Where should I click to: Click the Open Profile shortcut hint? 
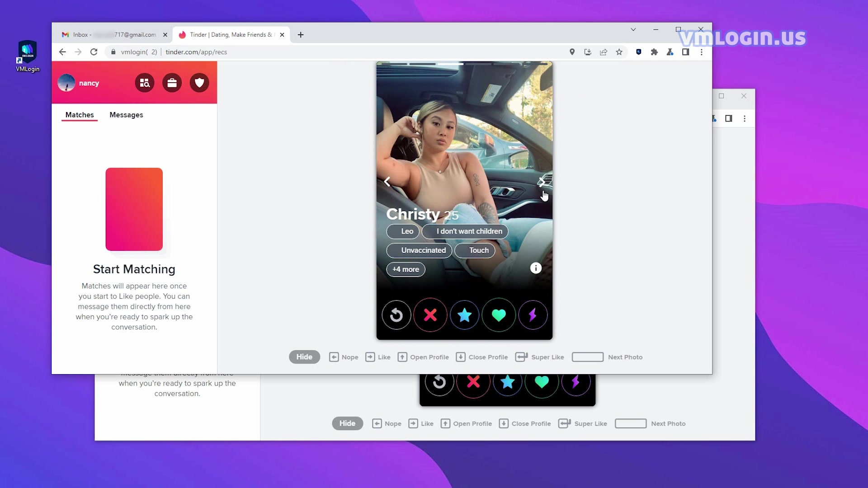tap(423, 357)
